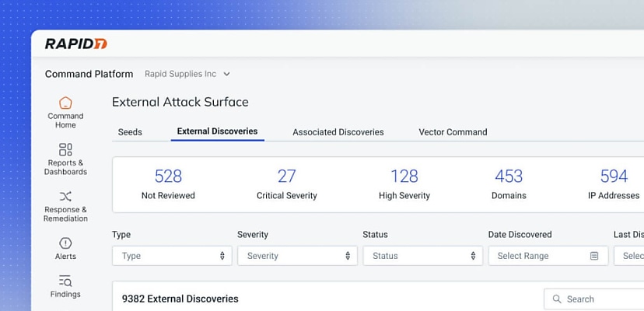Click the calendar icon in Select Range
Image resolution: width=644 pixels, height=311 pixels.
[x=594, y=256]
